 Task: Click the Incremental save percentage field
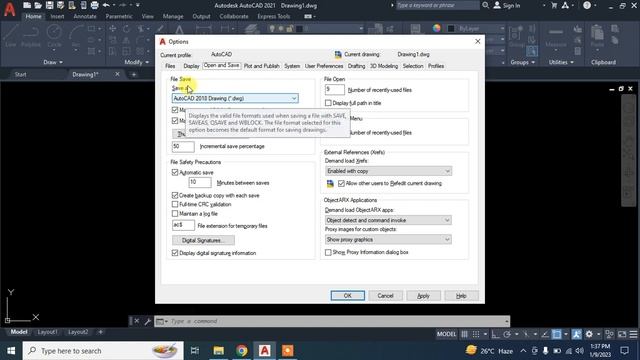183,146
